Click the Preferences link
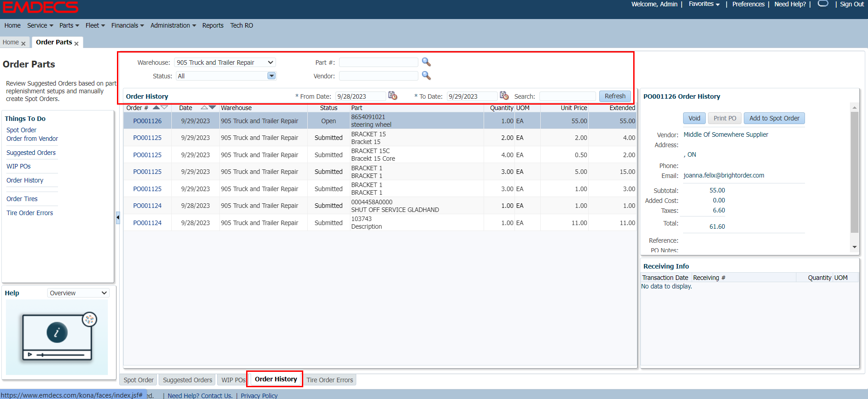This screenshot has height=399, width=868. point(748,4)
